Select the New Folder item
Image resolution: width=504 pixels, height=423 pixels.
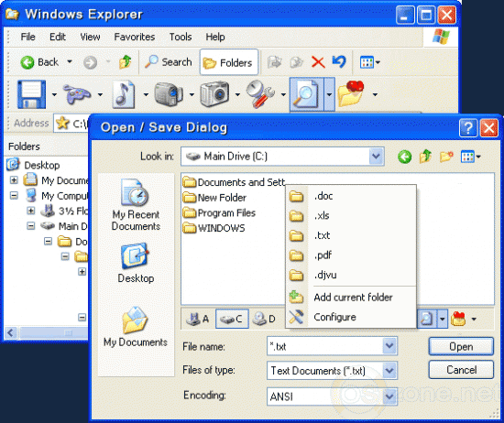pos(214,198)
